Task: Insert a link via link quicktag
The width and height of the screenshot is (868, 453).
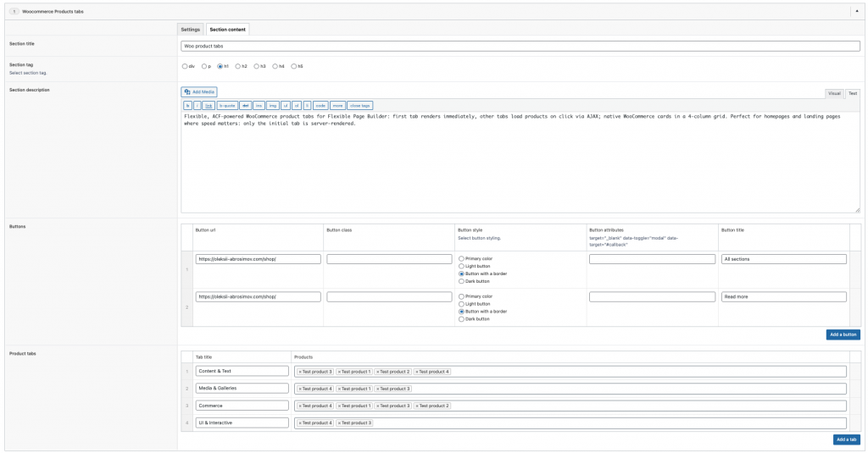Action: click(x=209, y=106)
